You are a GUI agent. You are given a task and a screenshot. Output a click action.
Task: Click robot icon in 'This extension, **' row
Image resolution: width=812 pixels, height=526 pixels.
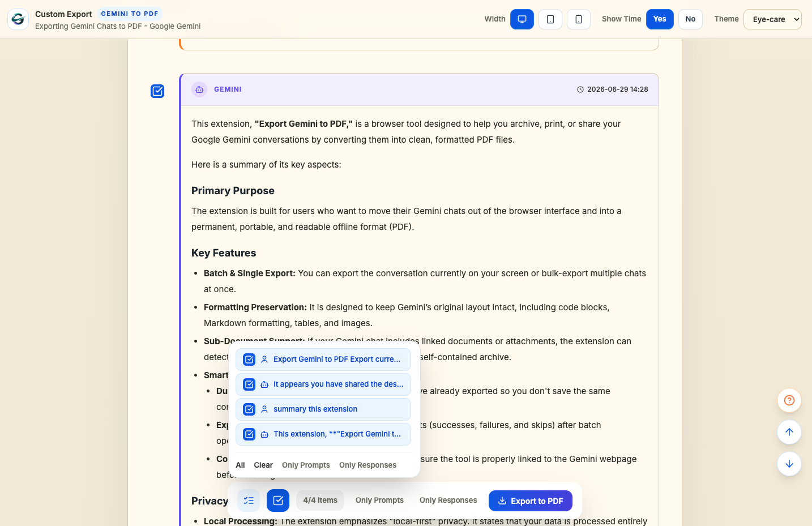pyautogui.click(x=264, y=434)
